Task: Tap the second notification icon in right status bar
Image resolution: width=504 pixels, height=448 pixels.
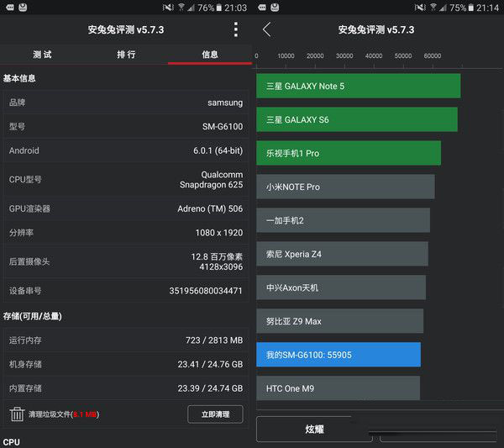Action: point(275,7)
